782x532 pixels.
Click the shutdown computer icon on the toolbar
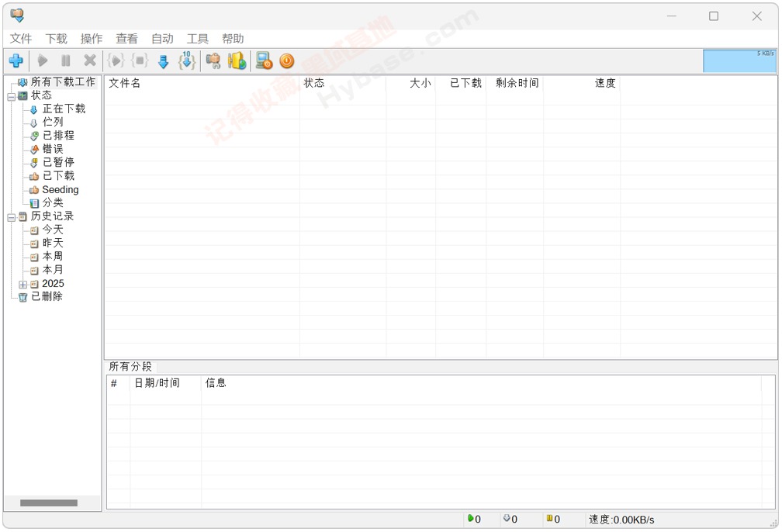coord(261,60)
